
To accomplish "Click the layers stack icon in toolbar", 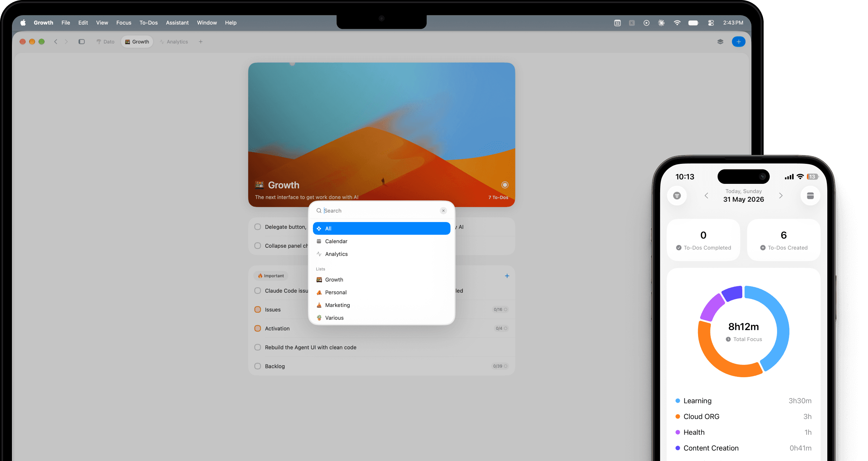I will (720, 41).
